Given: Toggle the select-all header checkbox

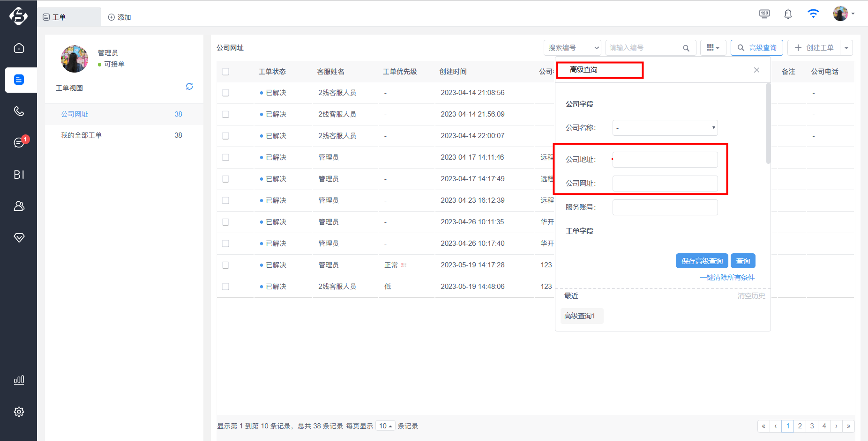Looking at the screenshot, I should [x=225, y=72].
